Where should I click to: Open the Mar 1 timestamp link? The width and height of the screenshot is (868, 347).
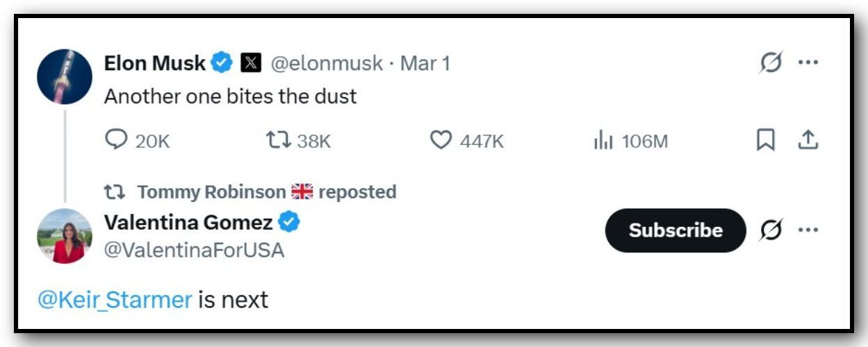425,63
